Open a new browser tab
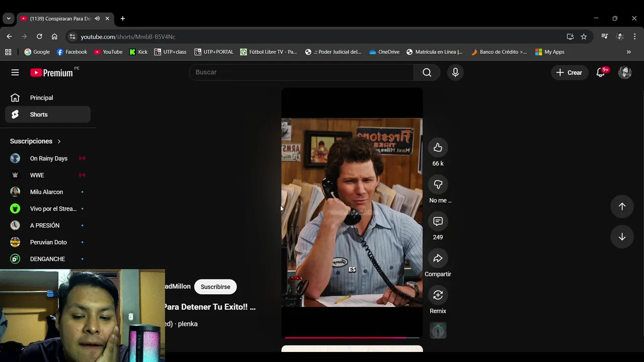Viewport: 644px width, 362px height. click(x=122, y=19)
